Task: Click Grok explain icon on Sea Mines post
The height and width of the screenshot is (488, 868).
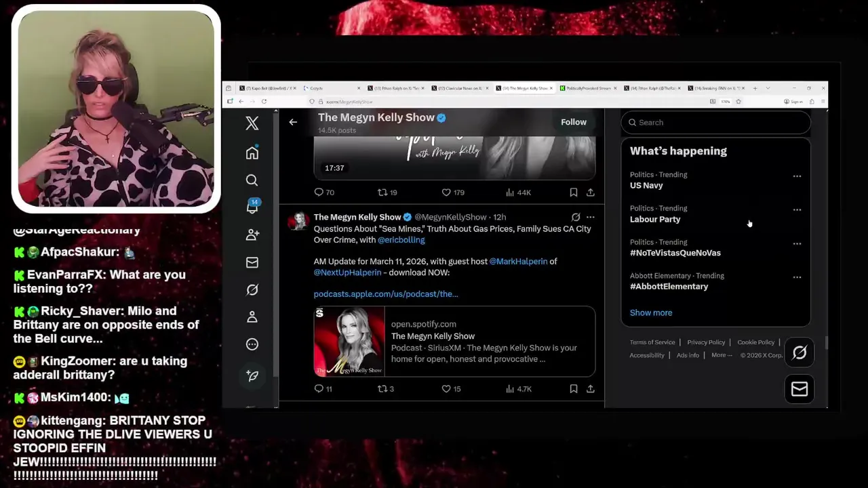Action: [x=576, y=217]
